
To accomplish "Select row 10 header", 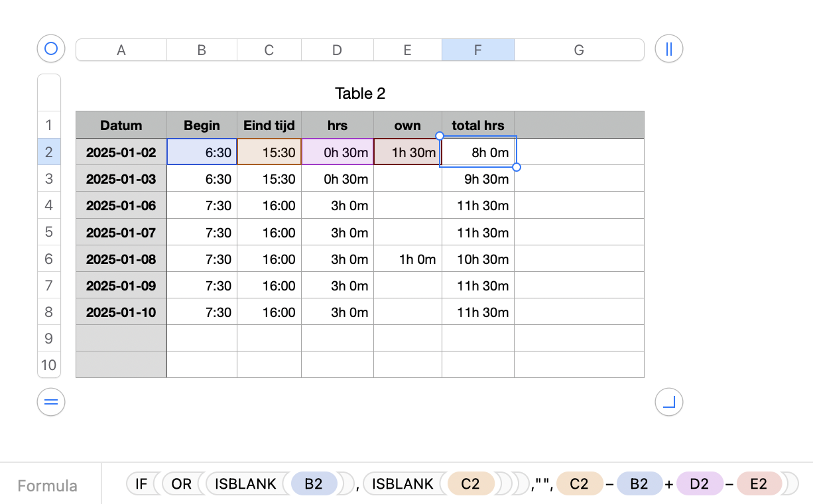I will coord(49,365).
